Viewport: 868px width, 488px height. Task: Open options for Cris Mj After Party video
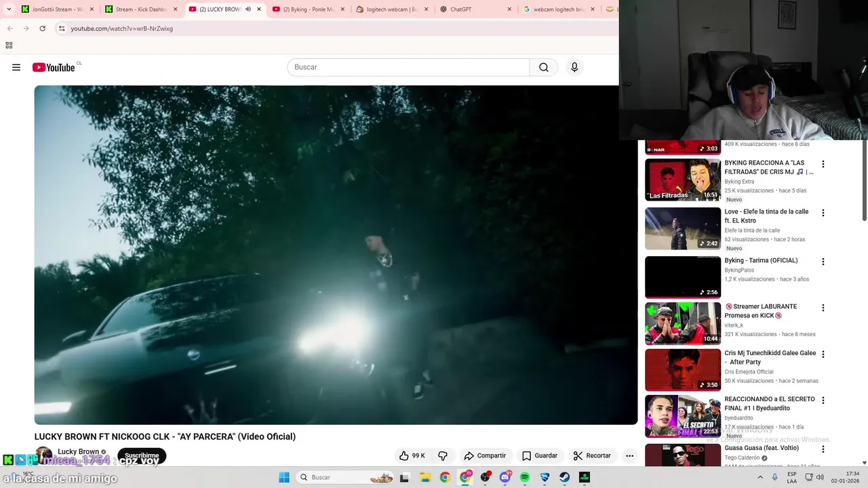point(823,354)
